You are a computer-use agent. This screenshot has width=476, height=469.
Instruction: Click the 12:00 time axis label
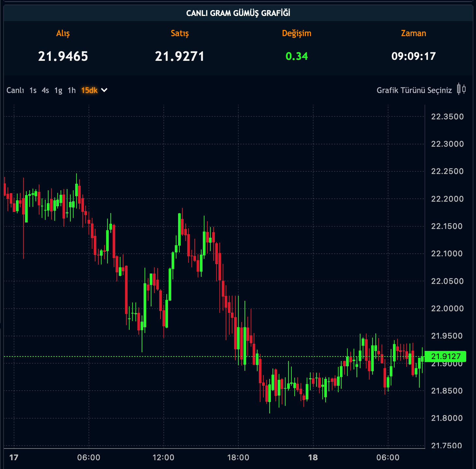(x=163, y=458)
